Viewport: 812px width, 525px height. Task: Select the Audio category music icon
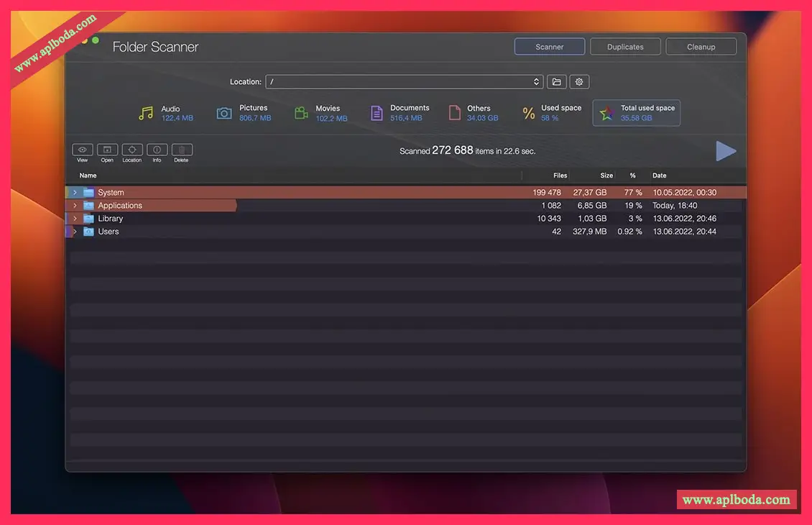(x=147, y=113)
